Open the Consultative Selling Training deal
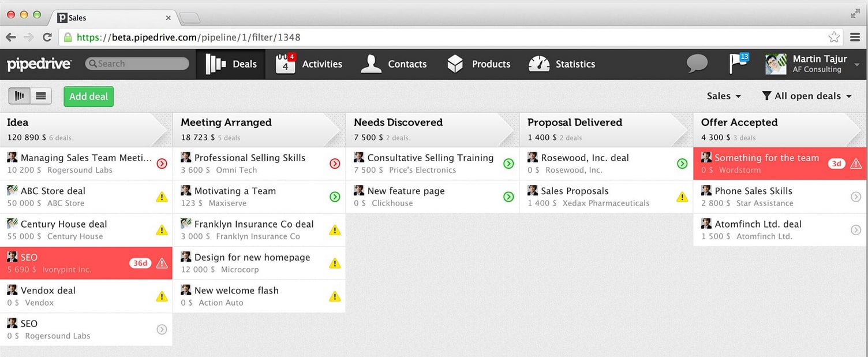Viewport: 868px width, 357px height. pos(433,163)
